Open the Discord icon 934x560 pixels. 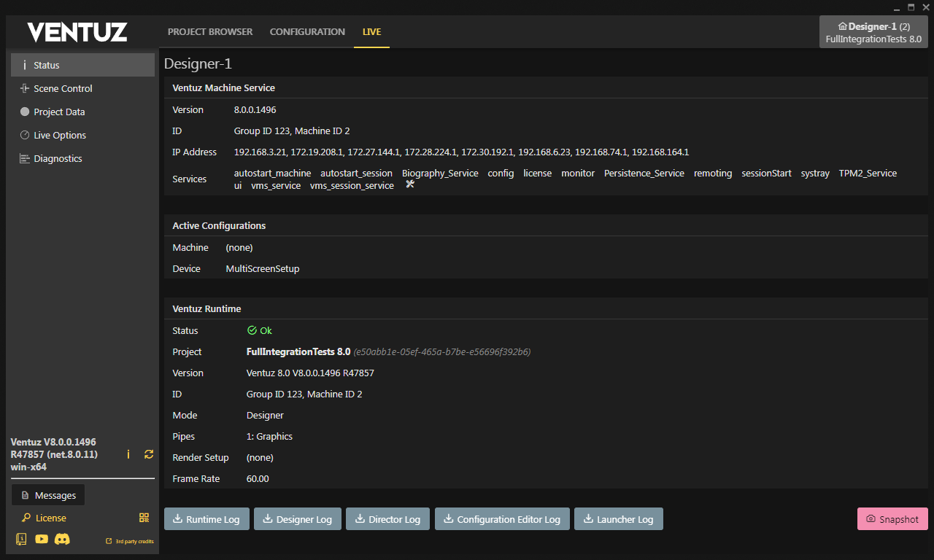(x=63, y=540)
